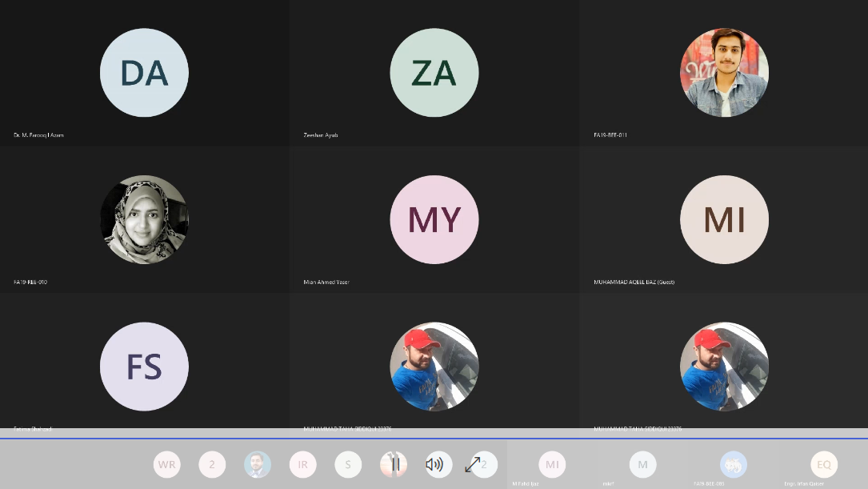This screenshot has height=489, width=868.
Task: Click the name label 'Mian Ahmed Yaser'
Action: point(326,282)
